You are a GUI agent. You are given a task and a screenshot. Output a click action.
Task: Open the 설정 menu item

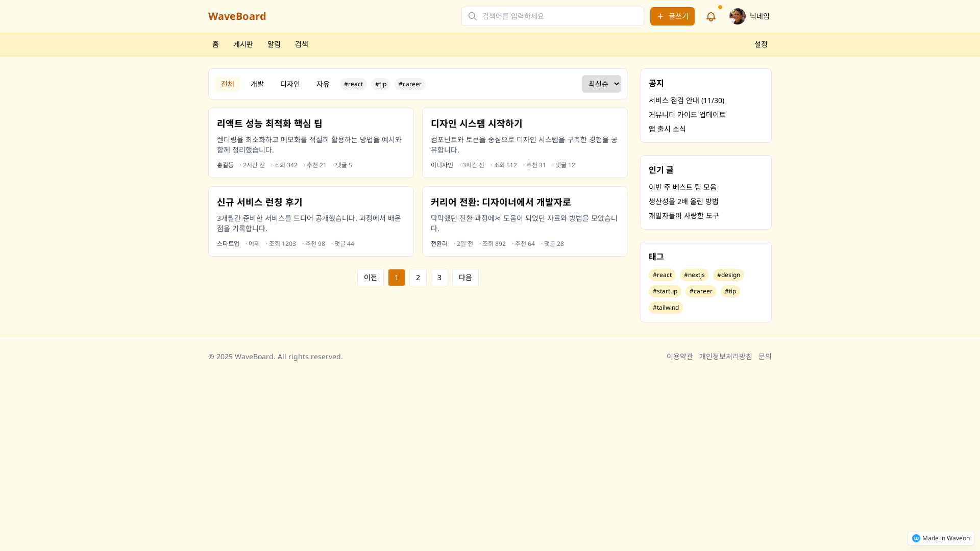761,44
